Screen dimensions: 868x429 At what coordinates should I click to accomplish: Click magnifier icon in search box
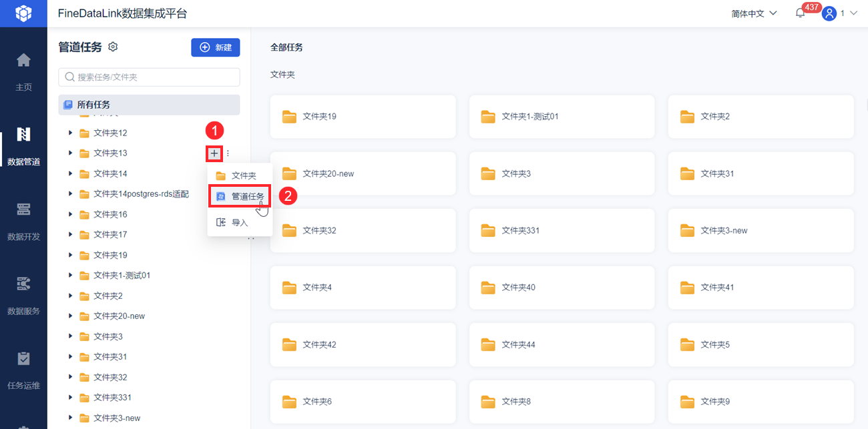coord(69,77)
